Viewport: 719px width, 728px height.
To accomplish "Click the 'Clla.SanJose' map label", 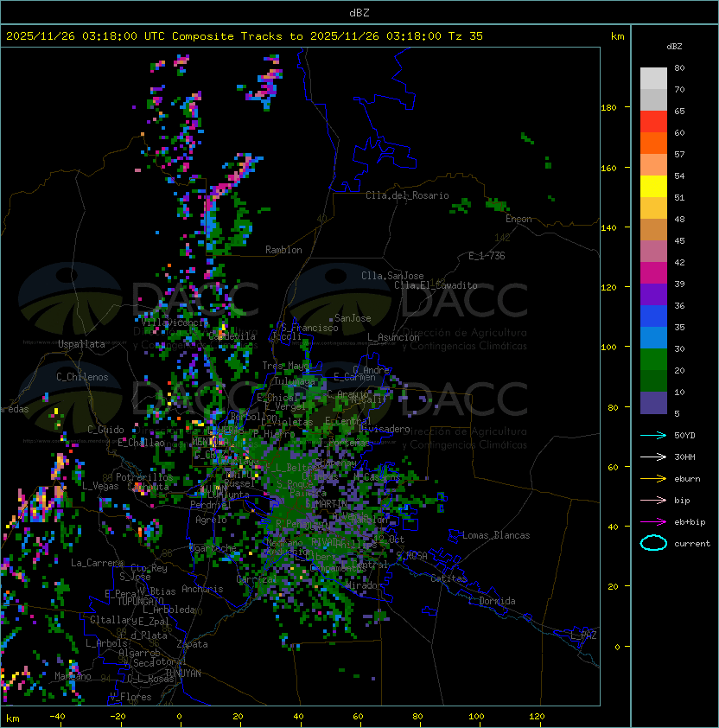I will coord(392,276).
